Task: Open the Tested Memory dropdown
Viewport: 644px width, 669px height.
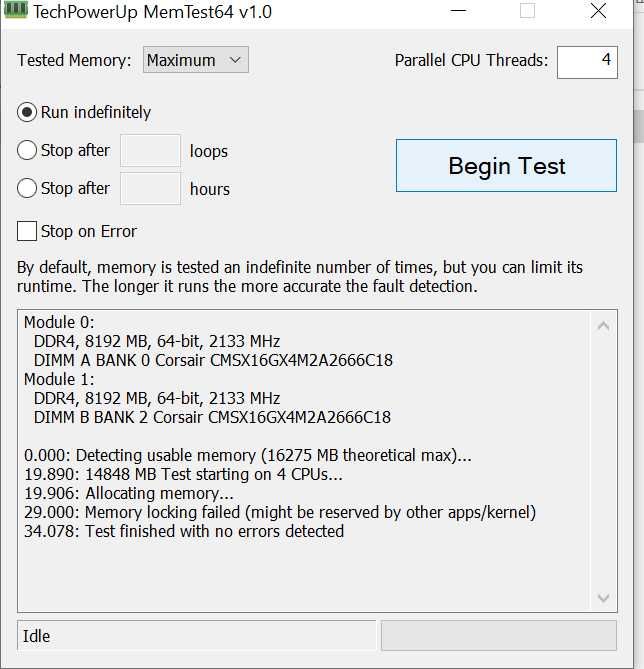Action: point(195,60)
